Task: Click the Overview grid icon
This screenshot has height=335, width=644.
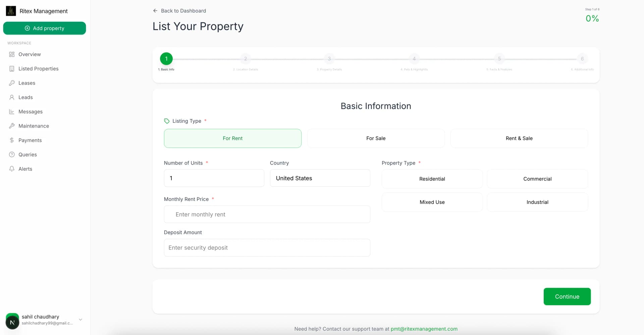Action: pyautogui.click(x=12, y=54)
